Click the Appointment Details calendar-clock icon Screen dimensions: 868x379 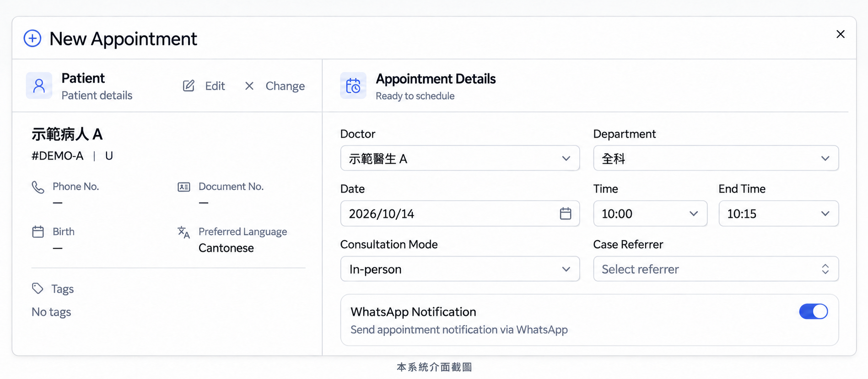(353, 85)
